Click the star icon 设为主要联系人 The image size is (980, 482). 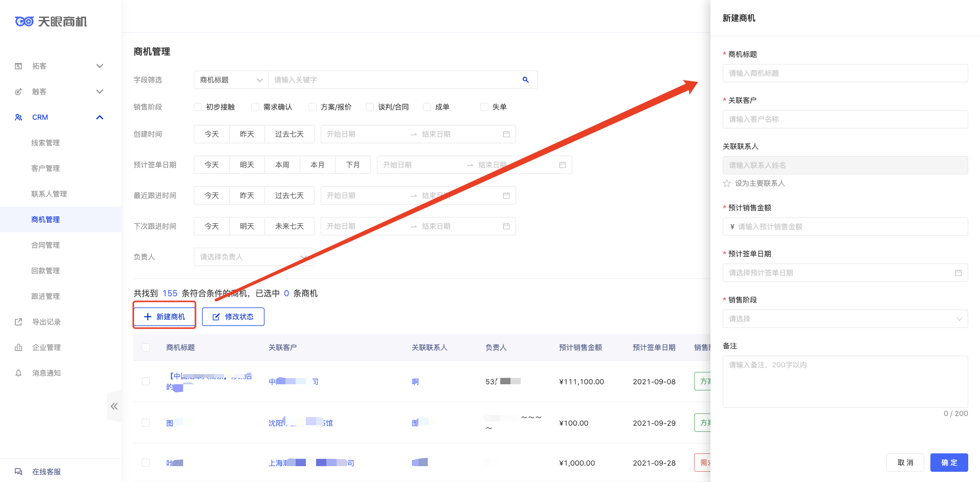pyautogui.click(x=727, y=183)
